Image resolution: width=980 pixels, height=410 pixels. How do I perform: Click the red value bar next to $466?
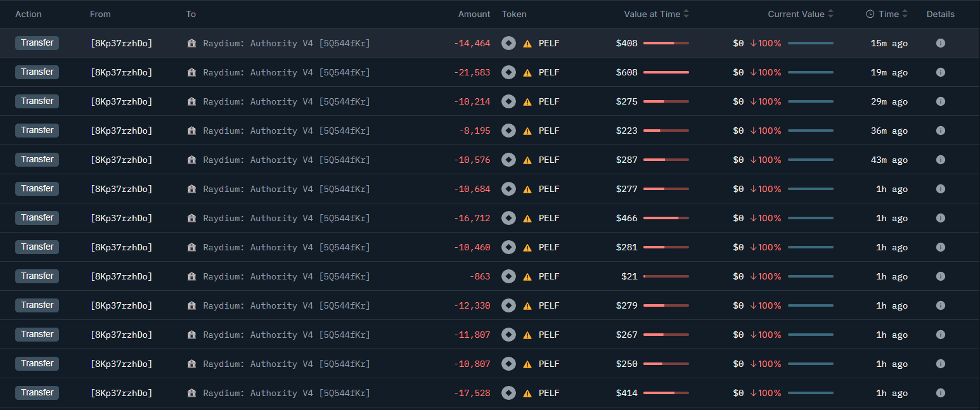pos(666,218)
